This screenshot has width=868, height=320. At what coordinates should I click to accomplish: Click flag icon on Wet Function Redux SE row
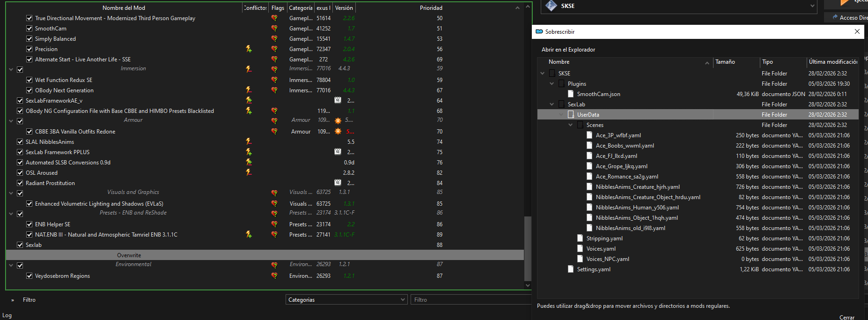(x=274, y=80)
